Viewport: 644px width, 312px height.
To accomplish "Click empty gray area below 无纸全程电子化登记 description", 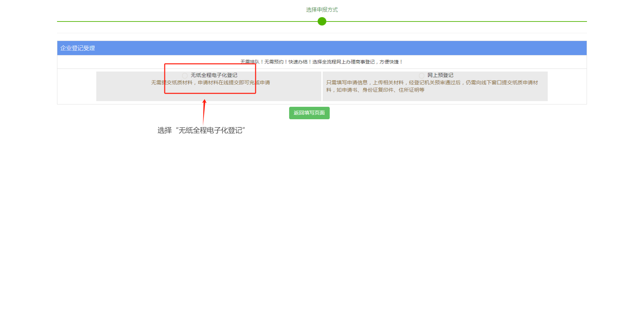I will pos(209,96).
